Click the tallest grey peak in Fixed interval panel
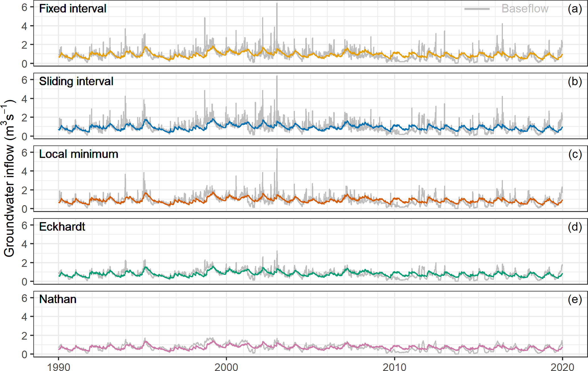This screenshot has height=371, width=588. [x=277, y=6]
